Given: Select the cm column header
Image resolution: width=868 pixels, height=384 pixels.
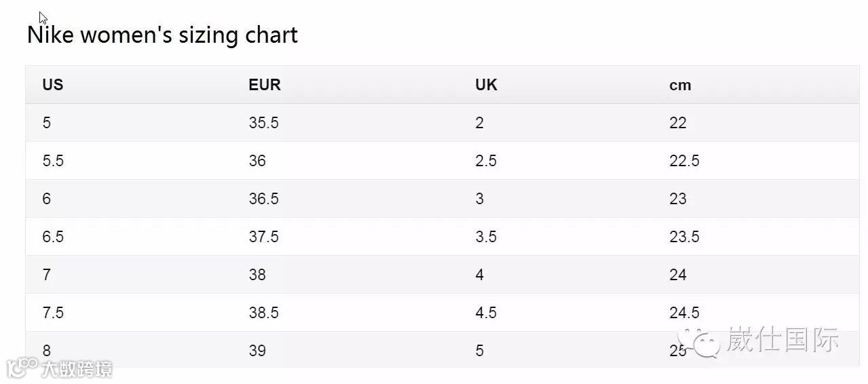Looking at the screenshot, I should 680,85.
